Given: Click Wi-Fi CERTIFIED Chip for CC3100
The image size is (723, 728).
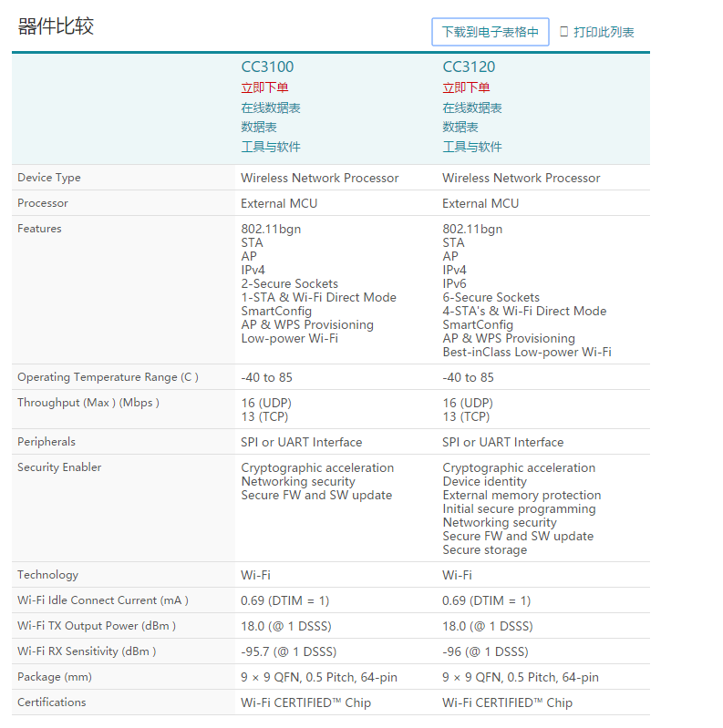Looking at the screenshot, I should (x=305, y=702).
